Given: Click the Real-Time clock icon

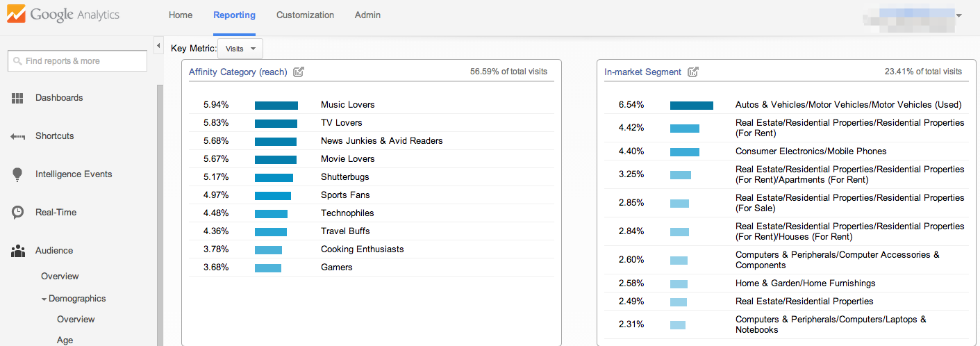Looking at the screenshot, I should 18,213.
